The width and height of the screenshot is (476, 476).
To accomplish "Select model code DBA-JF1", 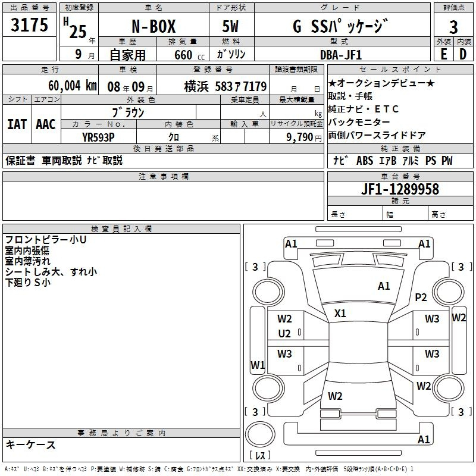I will (x=341, y=55).
